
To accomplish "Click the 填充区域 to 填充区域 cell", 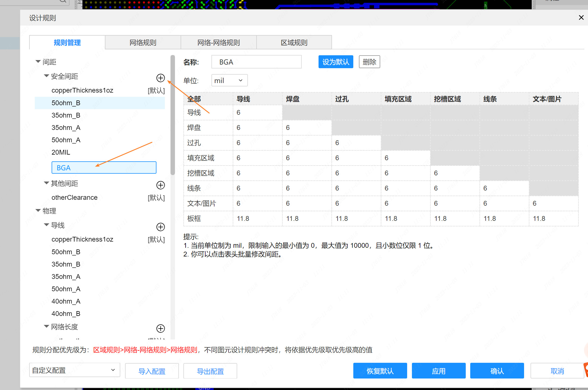I will click(405, 158).
